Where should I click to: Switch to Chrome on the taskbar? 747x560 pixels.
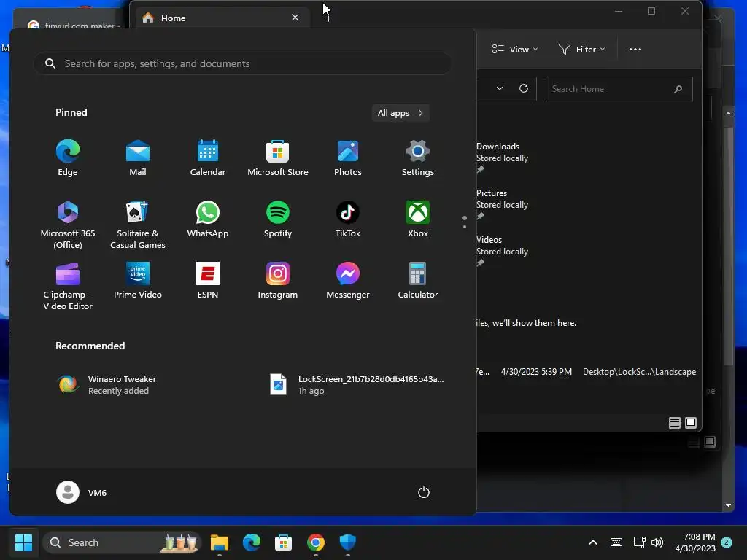315,542
